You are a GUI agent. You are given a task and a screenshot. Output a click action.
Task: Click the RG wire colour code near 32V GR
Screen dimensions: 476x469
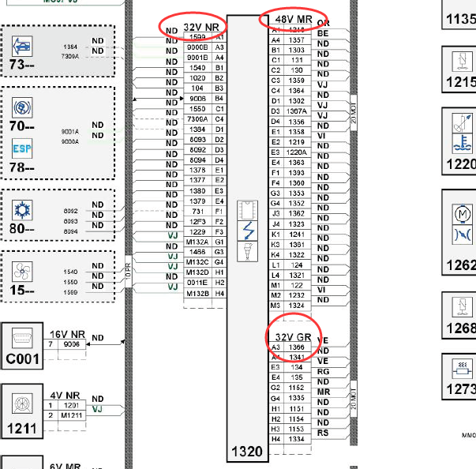click(323, 372)
